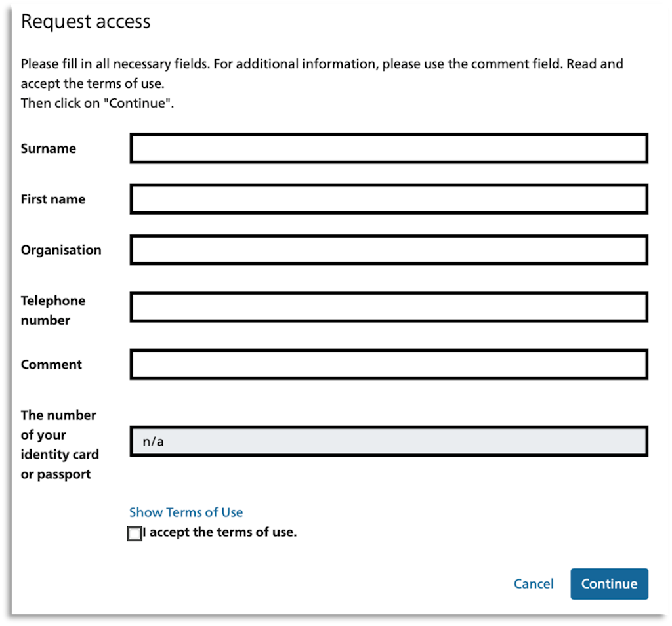Click the 'Request access' dialog title
672x626 pixels.
click(x=85, y=21)
